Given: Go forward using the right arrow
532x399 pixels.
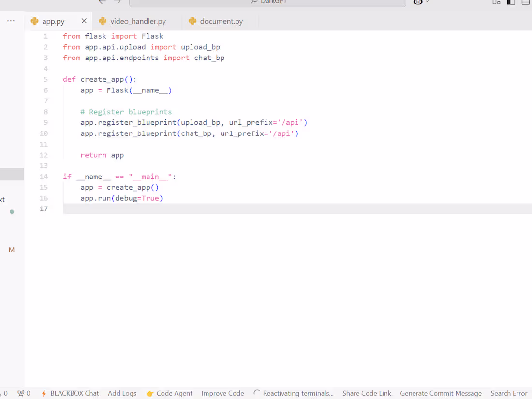Looking at the screenshot, I should [x=117, y=2].
